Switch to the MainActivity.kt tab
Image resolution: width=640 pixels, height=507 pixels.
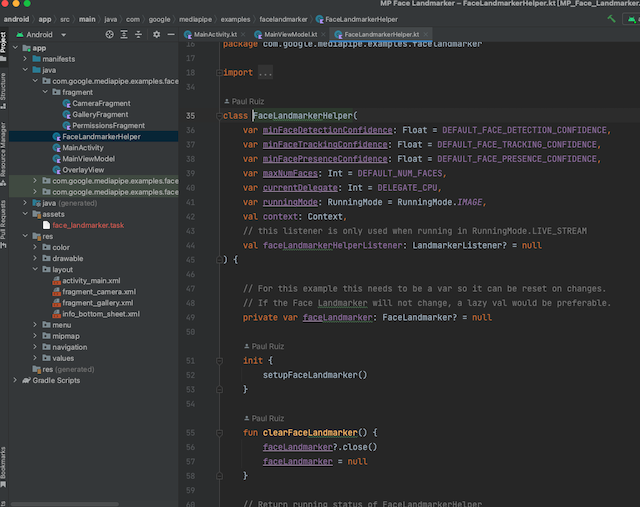coord(214,34)
